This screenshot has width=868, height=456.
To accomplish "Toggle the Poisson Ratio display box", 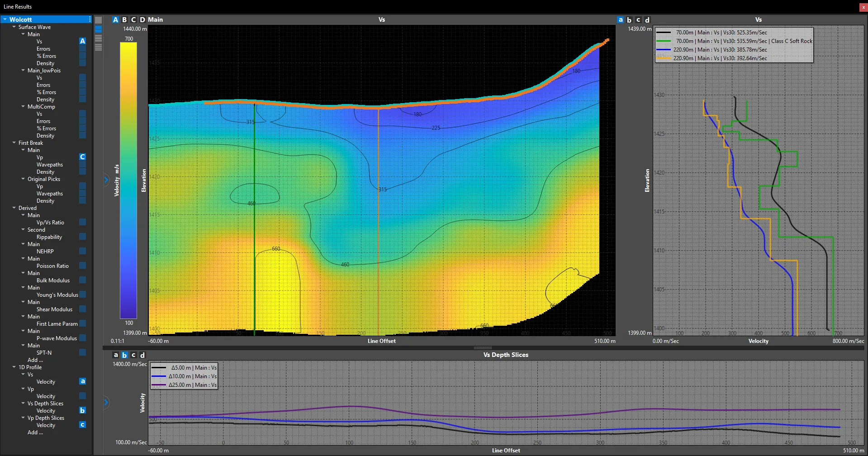I will click(x=82, y=266).
